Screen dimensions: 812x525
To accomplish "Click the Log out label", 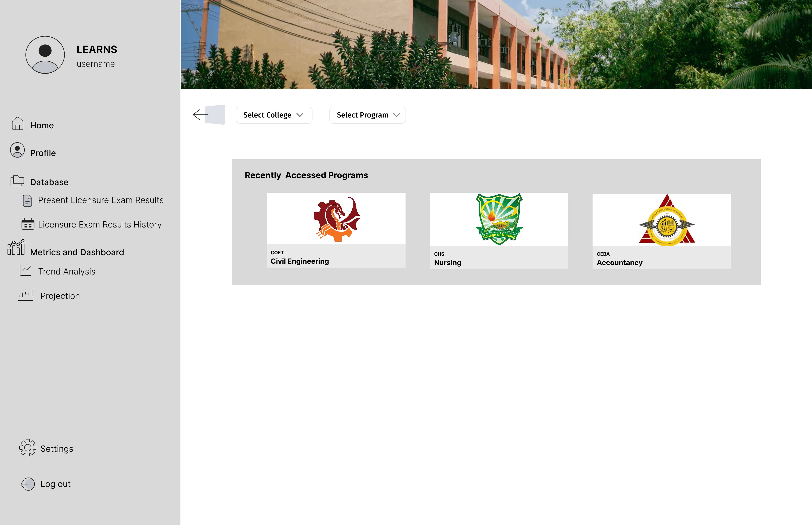I will [x=55, y=484].
